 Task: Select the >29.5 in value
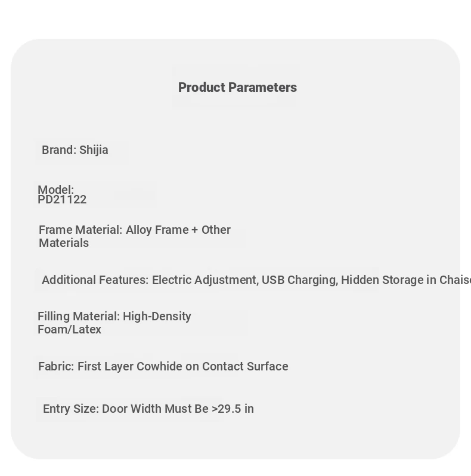pos(233,409)
